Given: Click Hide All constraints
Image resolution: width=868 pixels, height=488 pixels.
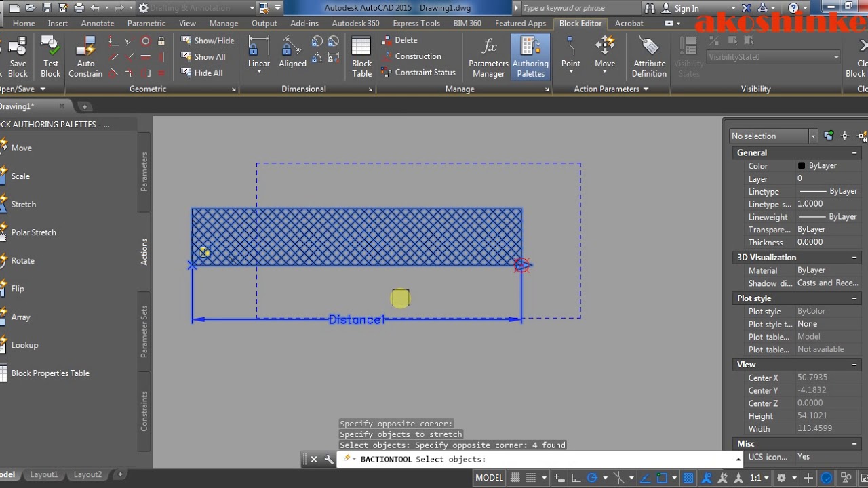Looking at the screenshot, I should click(x=202, y=73).
